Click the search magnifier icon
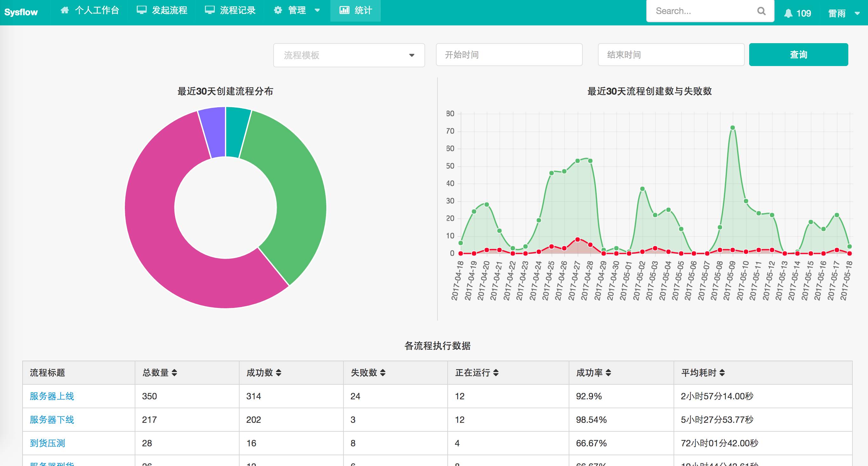This screenshot has height=466, width=868. (761, 11)
